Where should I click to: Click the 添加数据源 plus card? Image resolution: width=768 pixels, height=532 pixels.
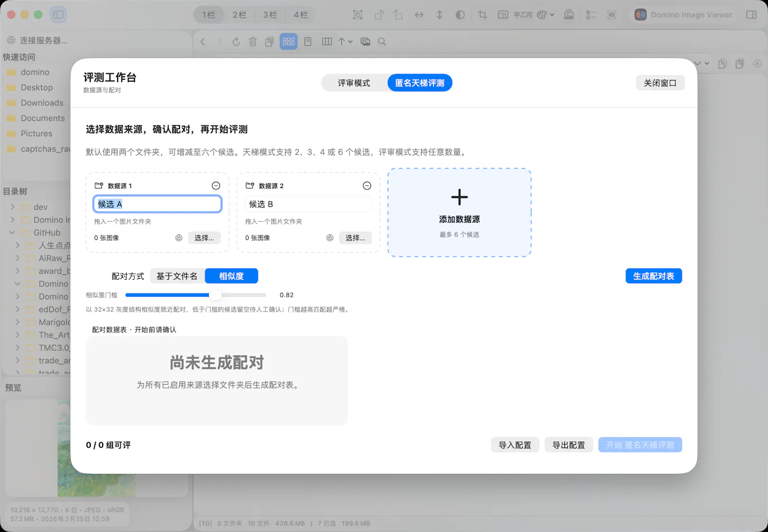459,213
